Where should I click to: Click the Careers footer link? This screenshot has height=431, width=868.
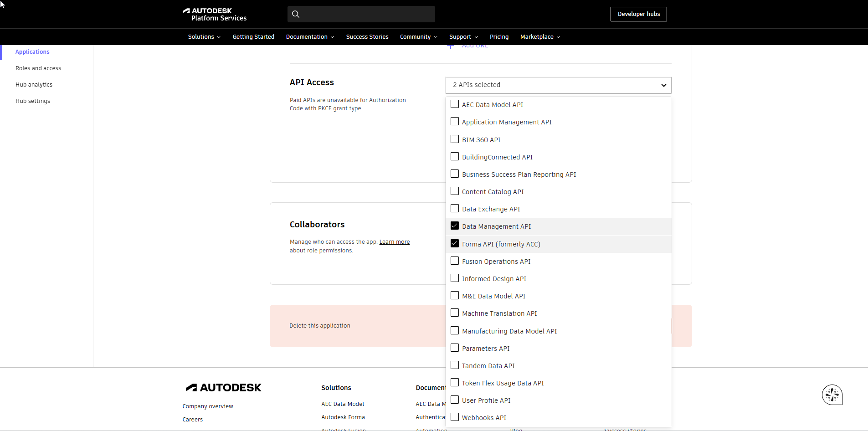coord(193,420)
